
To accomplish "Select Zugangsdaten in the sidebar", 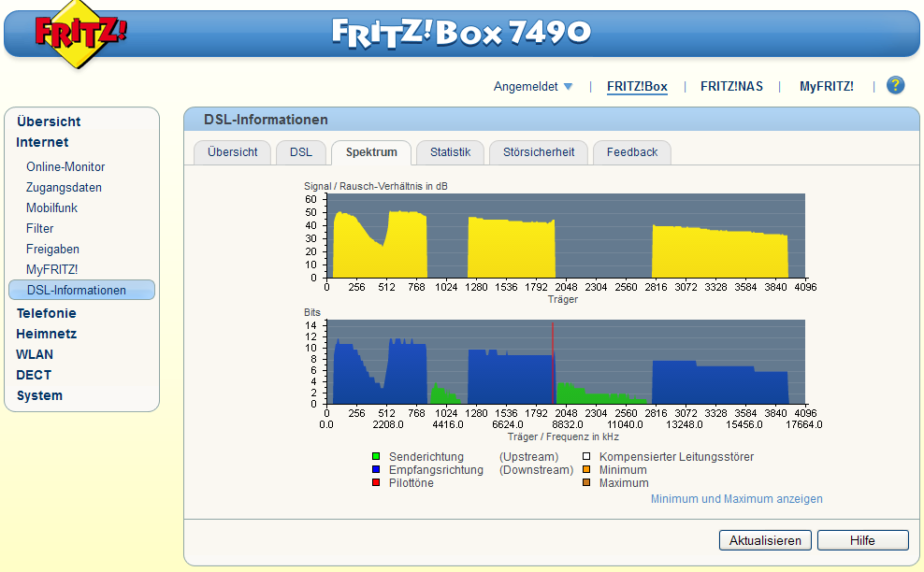I will 64,188.
